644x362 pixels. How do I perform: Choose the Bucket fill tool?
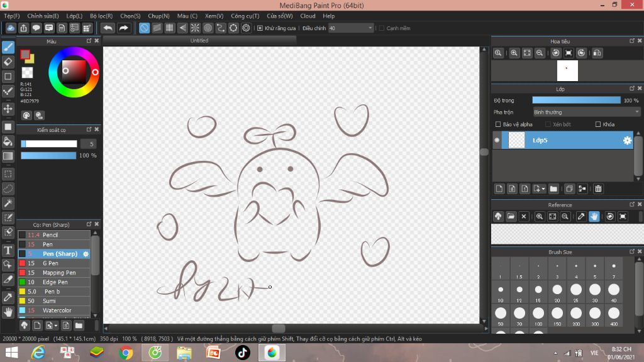[x=8, y=141]
